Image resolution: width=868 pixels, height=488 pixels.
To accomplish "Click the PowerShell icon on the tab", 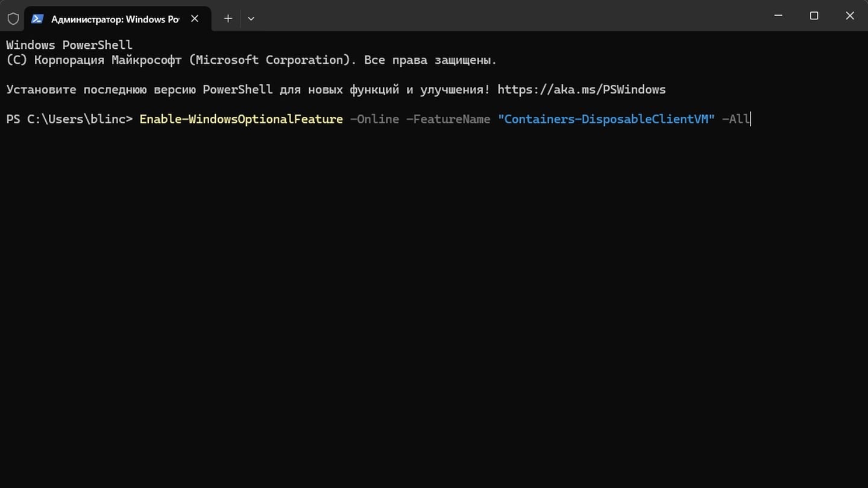I will coord(37,19).
